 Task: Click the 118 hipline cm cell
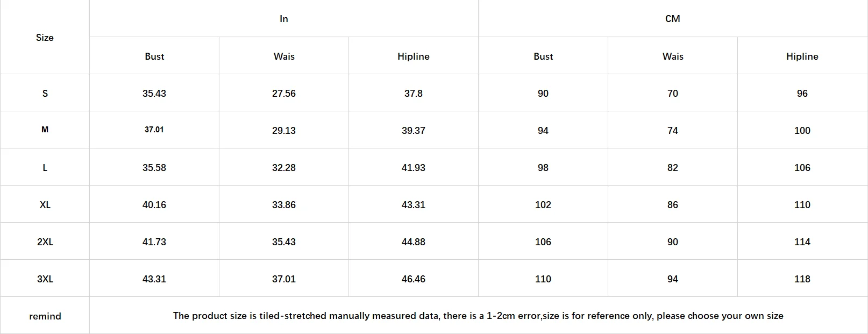[802, 279]
